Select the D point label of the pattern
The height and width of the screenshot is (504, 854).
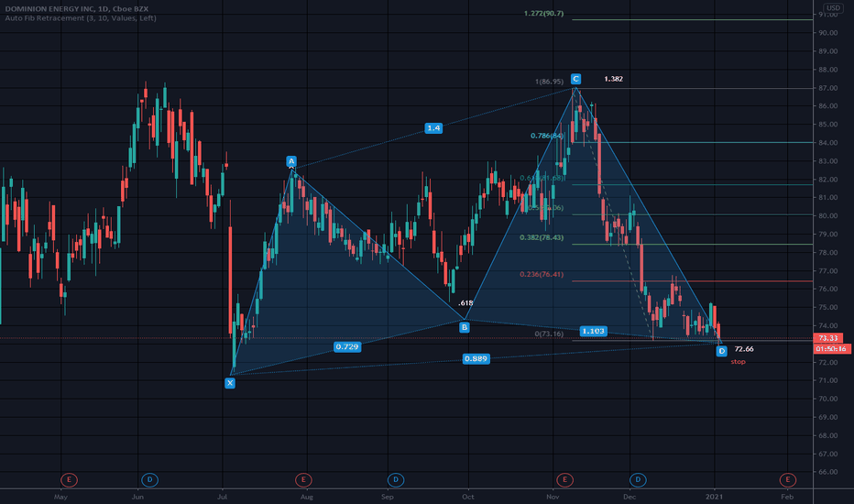(x=722, y=352)
